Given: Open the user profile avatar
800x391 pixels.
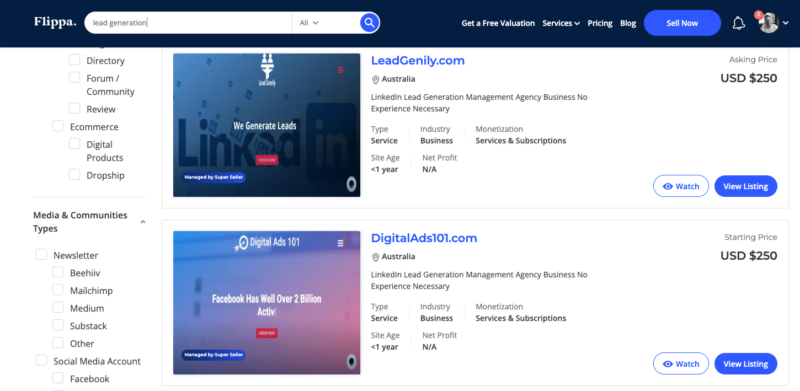Looking at the screenshot, I should (x=768, y=23).
